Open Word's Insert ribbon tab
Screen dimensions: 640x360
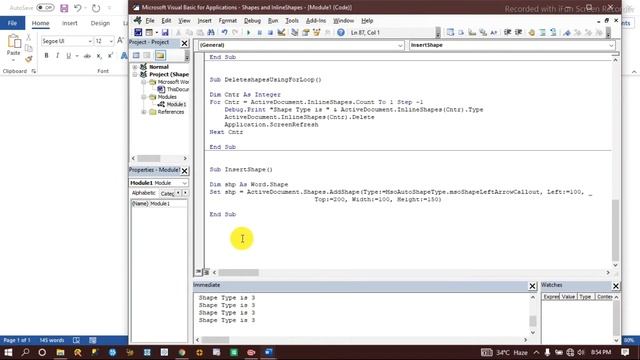click(x=70, y=23)
